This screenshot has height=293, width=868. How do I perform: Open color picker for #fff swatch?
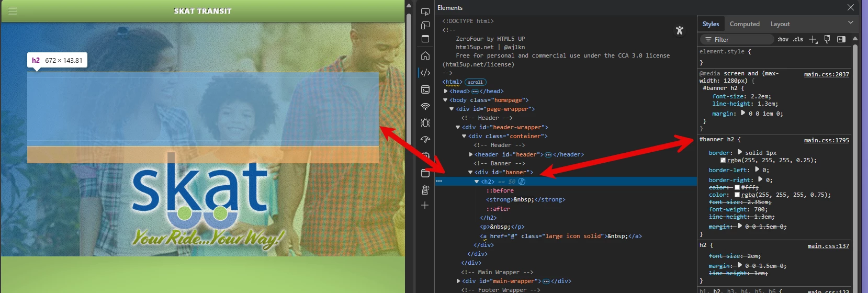[737, 187]
